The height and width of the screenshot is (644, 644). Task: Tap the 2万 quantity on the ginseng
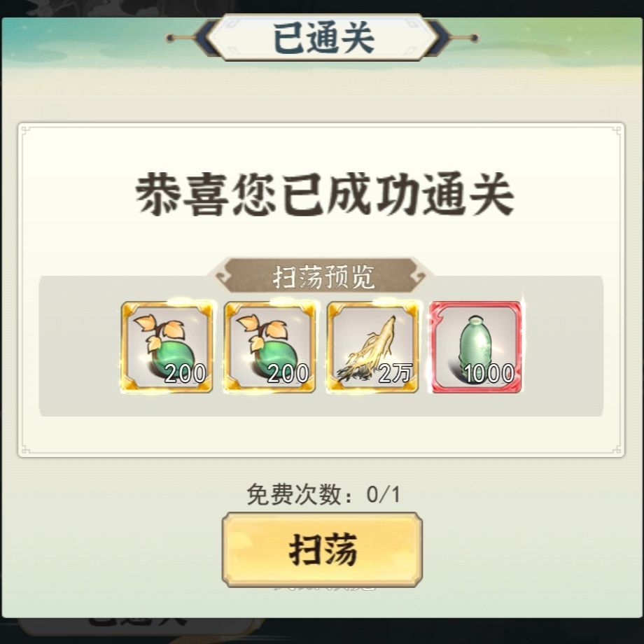[x=395, y=373]
